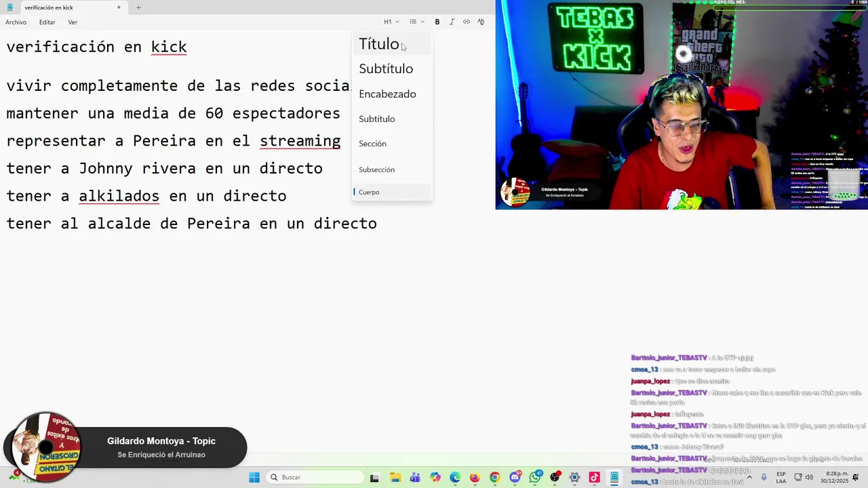Image resolution: width=868 pixels, height=488 pixels.
Task: Click the 'Se Enriqueció el Arruinao' subtitle
Action: pos(161,455)
